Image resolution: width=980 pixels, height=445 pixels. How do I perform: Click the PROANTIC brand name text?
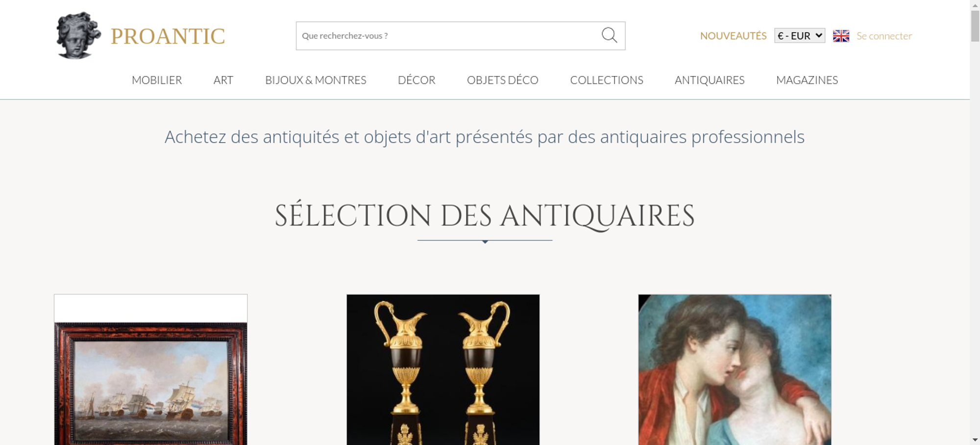[168, 36]
